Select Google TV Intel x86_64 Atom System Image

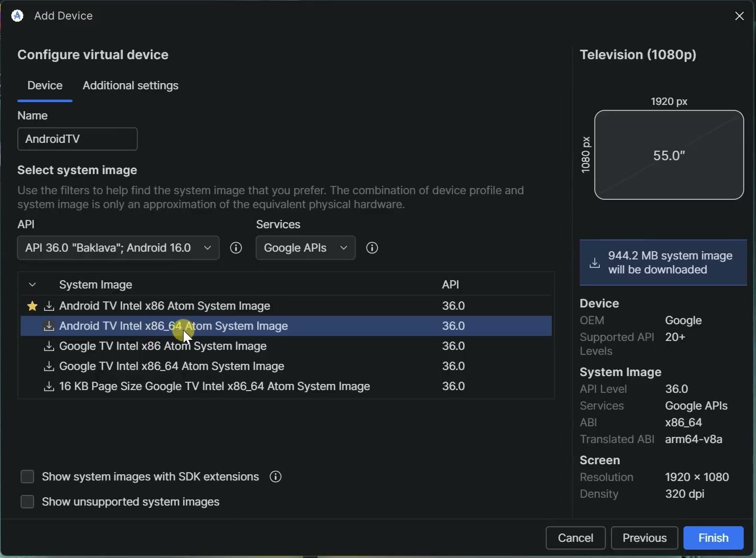click(x=286, y=366)
